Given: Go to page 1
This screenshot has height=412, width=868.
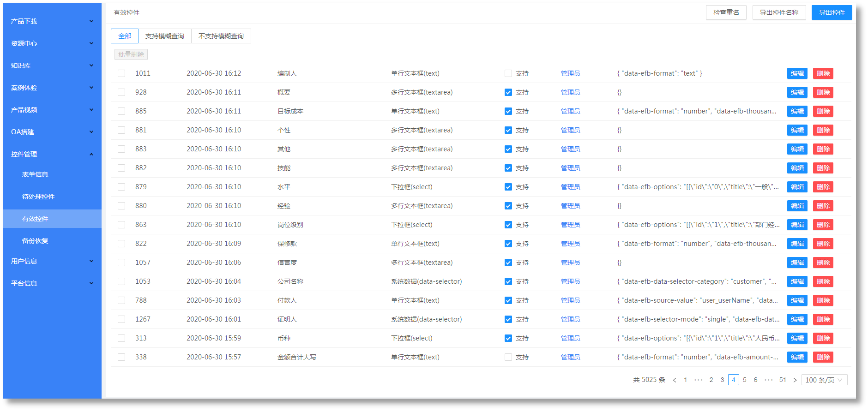Looking at the screenshot, I should coord(686,380).
